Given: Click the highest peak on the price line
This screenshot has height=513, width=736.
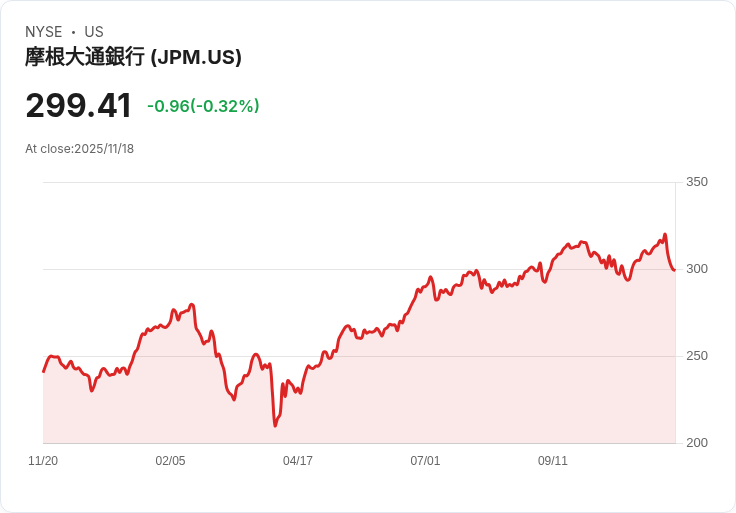Looking at the screenshot, I should pyautogui.click(x=665, y=235).
